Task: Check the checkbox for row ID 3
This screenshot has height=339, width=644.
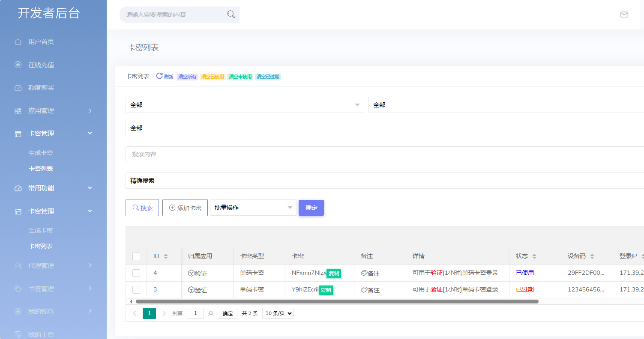Action: (x=136, y=290)
